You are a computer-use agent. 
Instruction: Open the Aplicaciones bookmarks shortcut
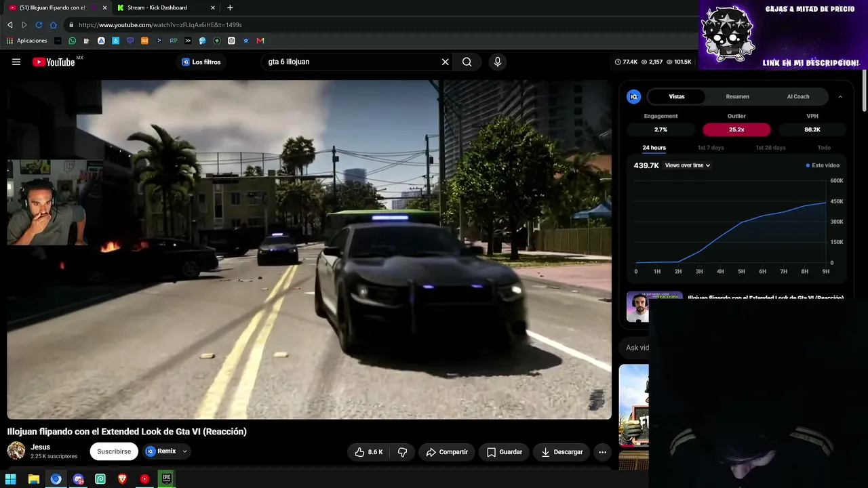point(27,41)
